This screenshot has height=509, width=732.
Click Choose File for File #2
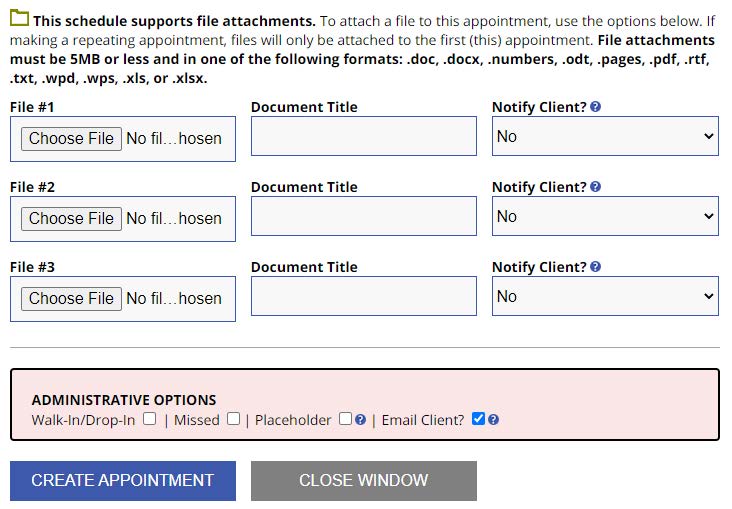[71, 219]
